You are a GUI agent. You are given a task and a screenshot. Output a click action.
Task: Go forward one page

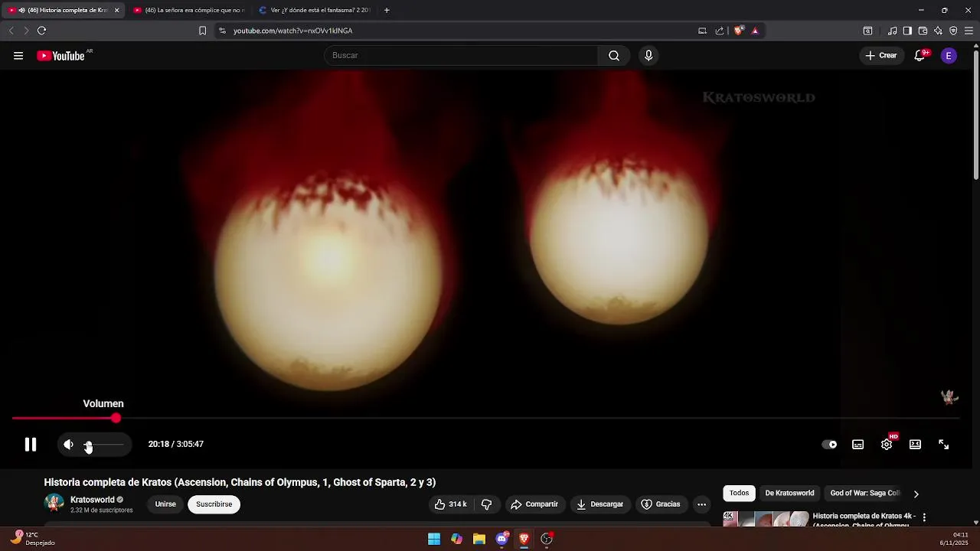point(26,31)
